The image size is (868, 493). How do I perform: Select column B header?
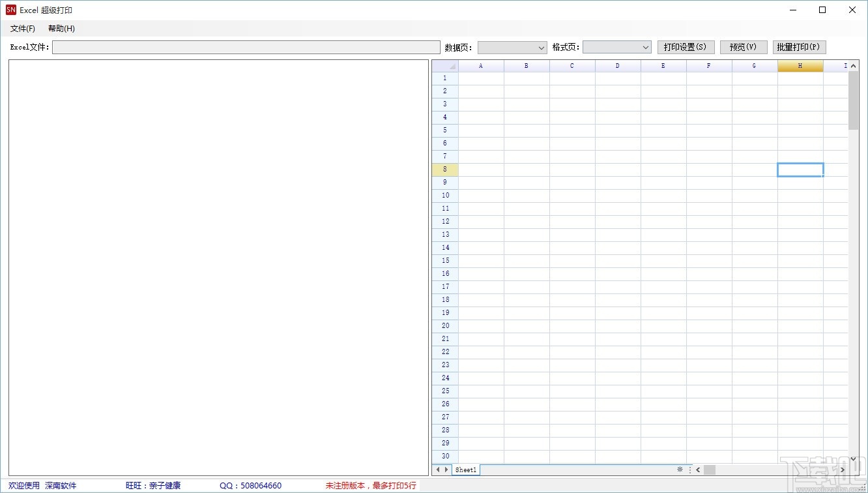[x=527, y=66]
